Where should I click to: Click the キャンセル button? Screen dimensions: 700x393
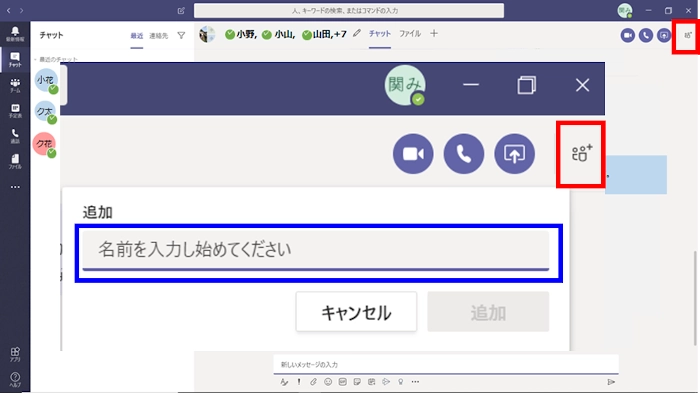click(356, 312)
